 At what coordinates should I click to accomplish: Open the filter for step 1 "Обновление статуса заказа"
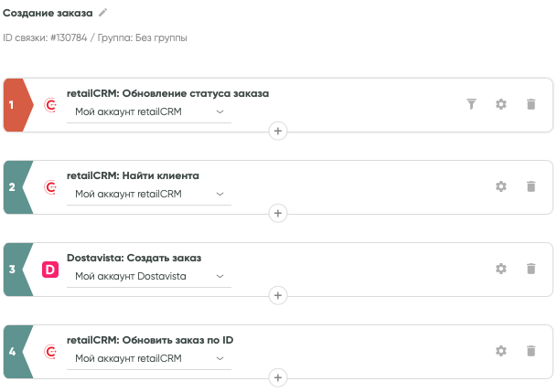pyautogui.click(x=471, y=104)
